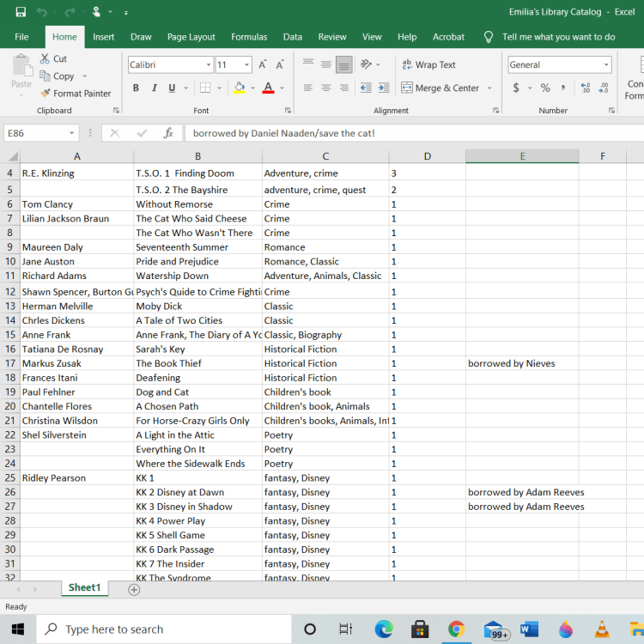Viewport: 644px width, 644px height.
Task: Click the Increase Font Size icon
Action: click(264, 65)
